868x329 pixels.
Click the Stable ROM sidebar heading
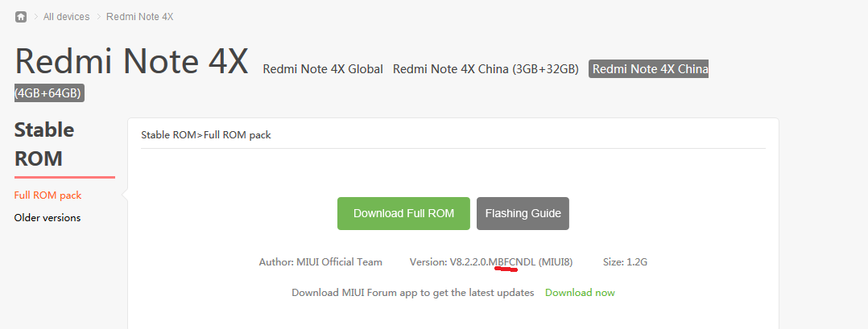pos(44,144)
